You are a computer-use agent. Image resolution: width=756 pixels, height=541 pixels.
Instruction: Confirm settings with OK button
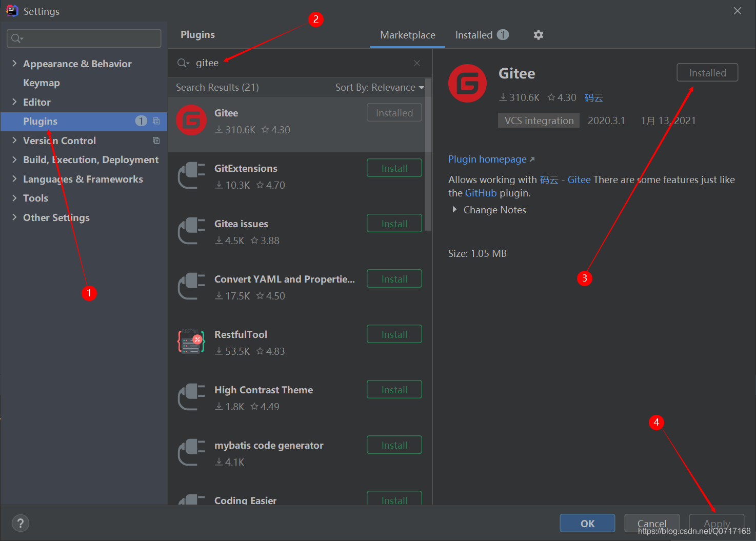pos(587,523)
